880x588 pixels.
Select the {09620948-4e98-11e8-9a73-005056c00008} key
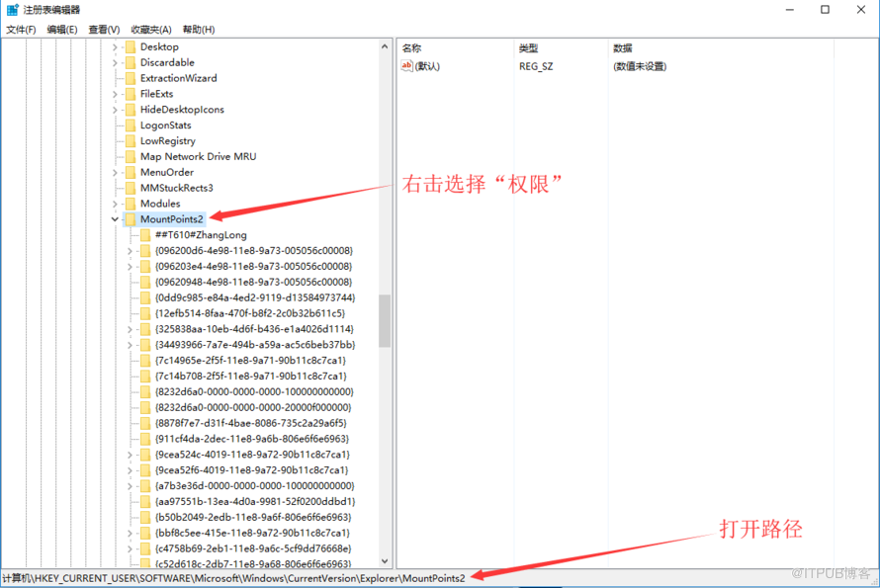[x=254, y=283]
